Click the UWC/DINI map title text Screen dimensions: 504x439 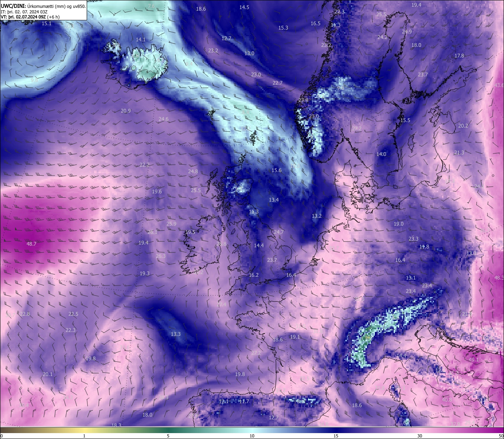tap(43, 6)
